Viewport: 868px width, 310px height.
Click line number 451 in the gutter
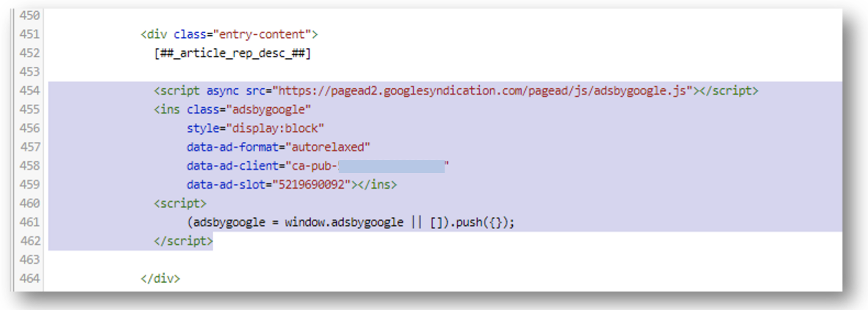(29, 34)
